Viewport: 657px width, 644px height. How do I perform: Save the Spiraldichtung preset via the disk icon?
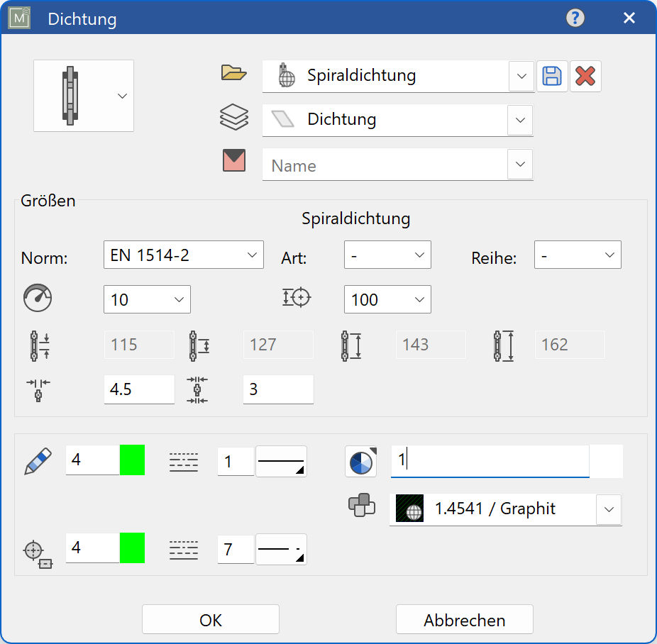tap(552, 77)
